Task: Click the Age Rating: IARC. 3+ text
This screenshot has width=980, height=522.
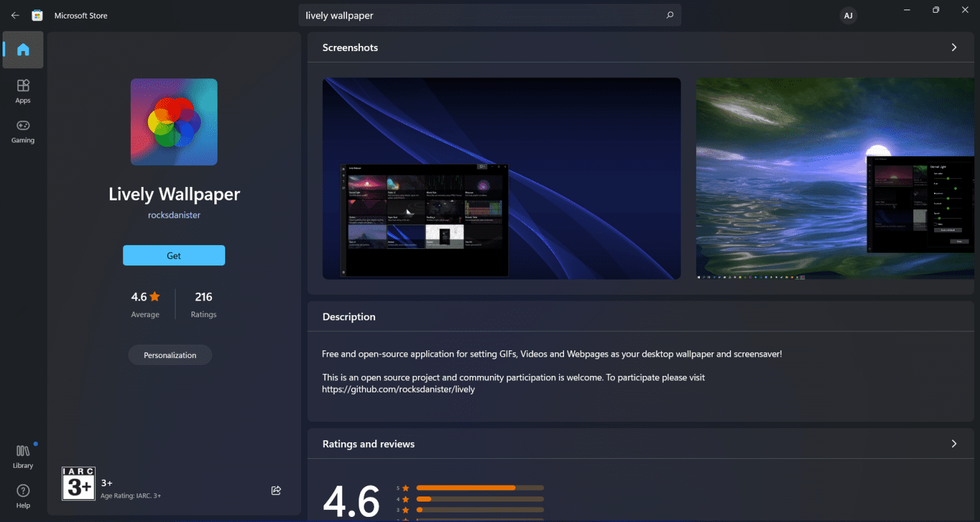Action: (x=131, y=496)
